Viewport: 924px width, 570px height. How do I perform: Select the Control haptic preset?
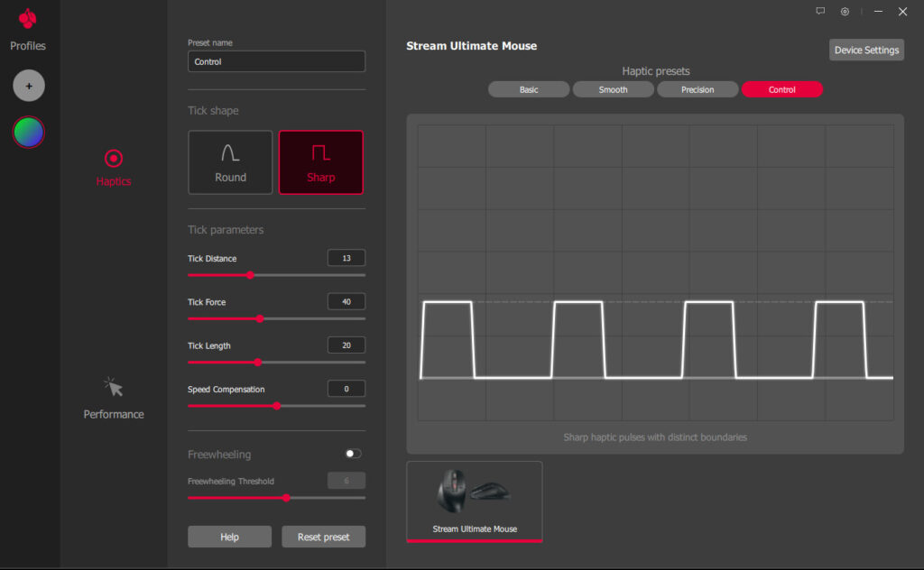click(781, 89)
